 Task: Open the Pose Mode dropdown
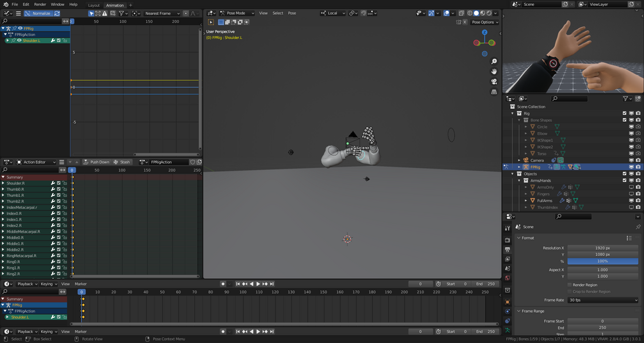pos(237,13)
